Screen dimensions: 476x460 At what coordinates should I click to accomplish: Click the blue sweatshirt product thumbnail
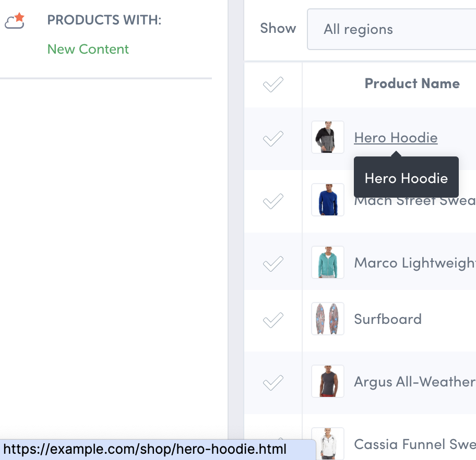[x=328, y=200]
